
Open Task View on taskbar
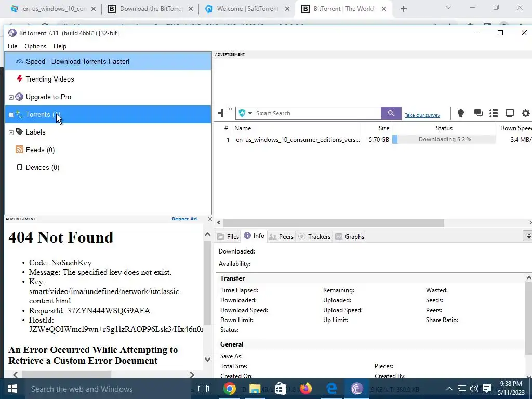click(x=204, y=389)
